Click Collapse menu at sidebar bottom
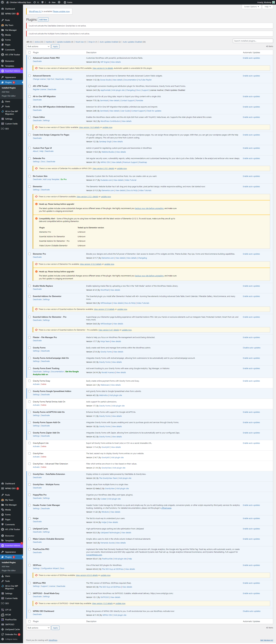The image size is (276, 644). [x=11, y=639]
